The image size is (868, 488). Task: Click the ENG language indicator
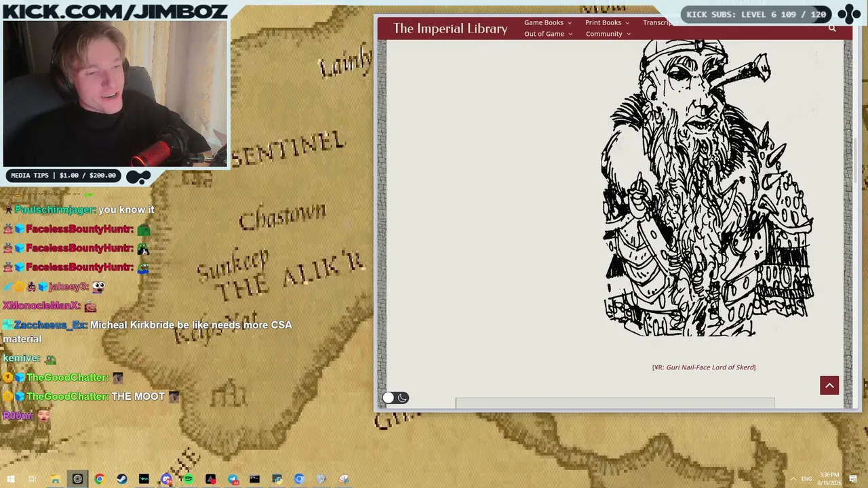pos(807,479)
